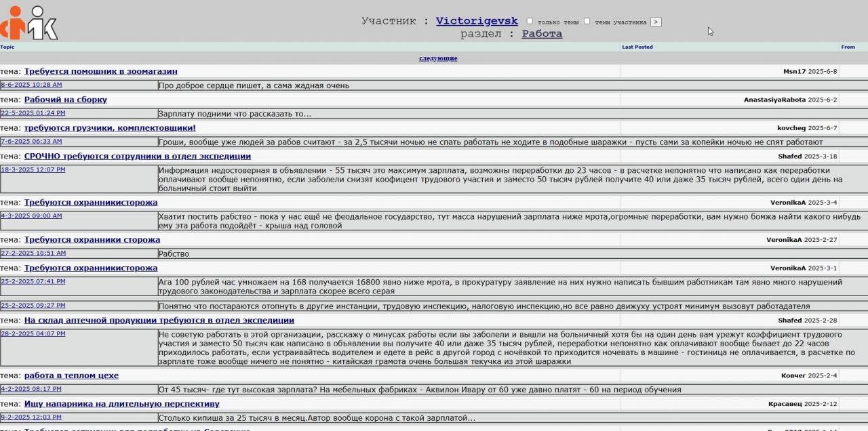
Task: Click the last poster name "Красавец"
Action: (785, 404)
